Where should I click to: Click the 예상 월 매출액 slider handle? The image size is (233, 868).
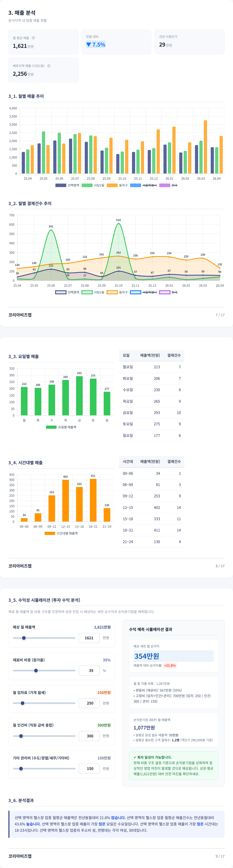click(x=24, y=638)
